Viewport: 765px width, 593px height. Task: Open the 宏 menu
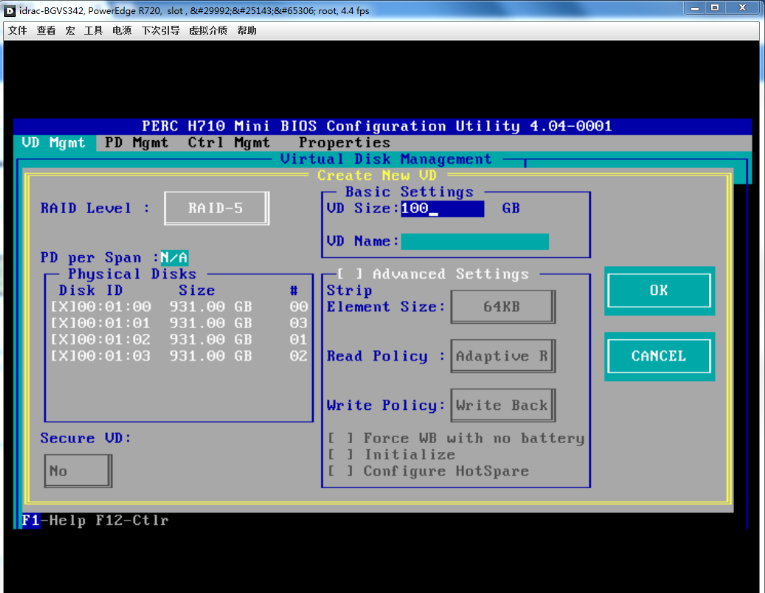pyautogui.click(x=70, y=31)
